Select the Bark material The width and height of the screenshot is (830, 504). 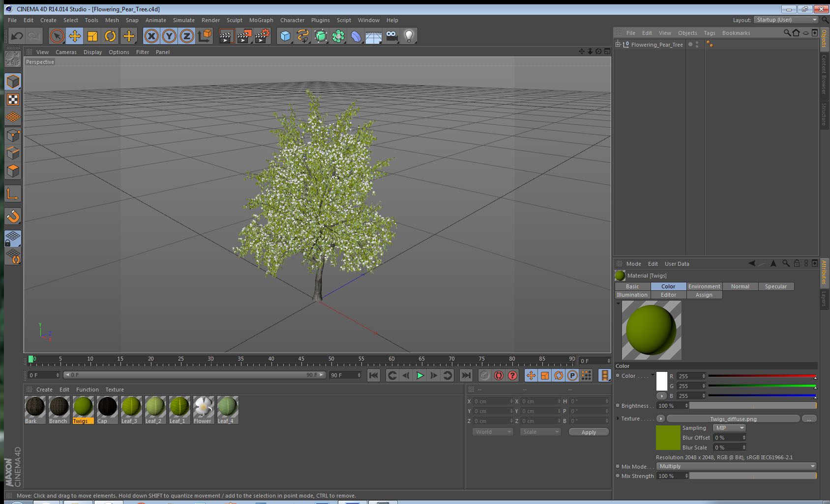pos(35,410)
